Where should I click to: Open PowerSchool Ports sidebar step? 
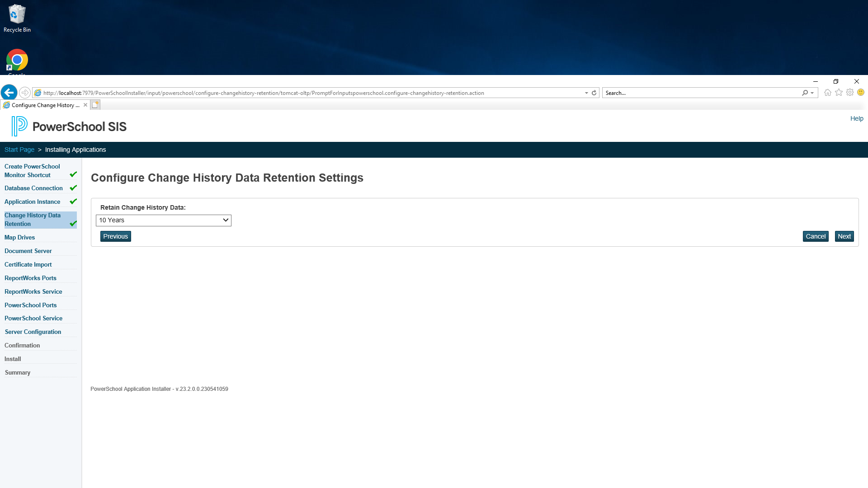[30, 305]
